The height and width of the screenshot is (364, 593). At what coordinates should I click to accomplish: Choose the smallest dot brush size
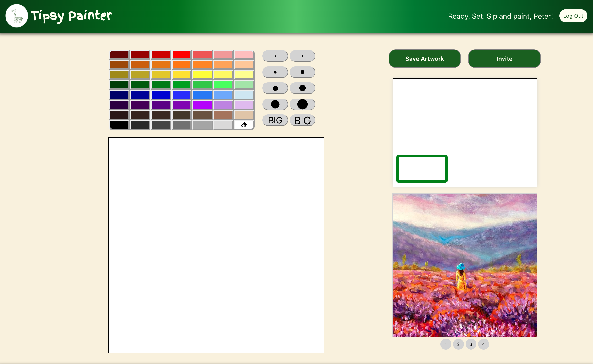[275, 56]
